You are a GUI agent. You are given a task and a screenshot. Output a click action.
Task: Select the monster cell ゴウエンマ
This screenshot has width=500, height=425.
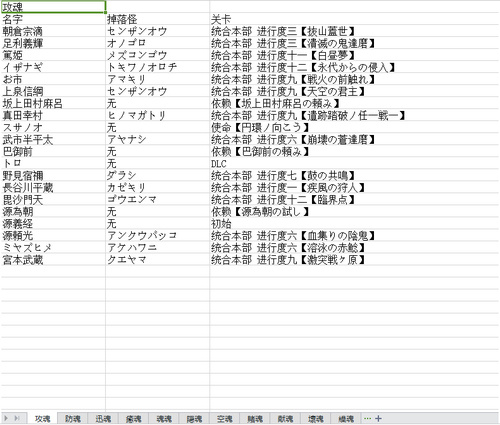(x=158, y=199)
